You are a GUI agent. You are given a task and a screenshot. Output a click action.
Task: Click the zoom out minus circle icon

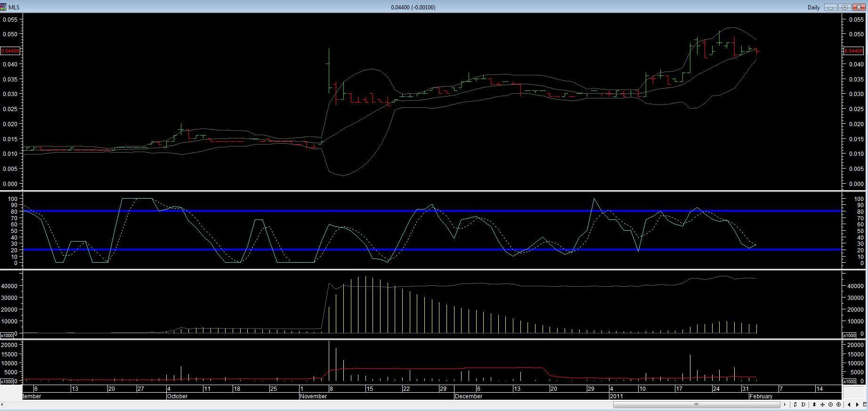[830, 404]
